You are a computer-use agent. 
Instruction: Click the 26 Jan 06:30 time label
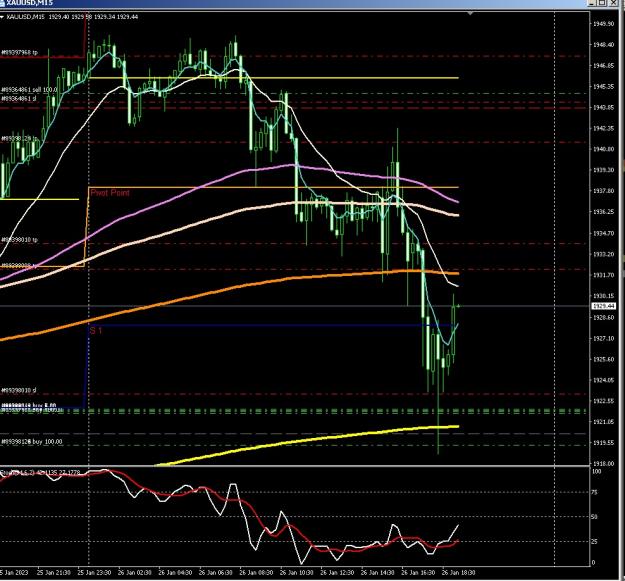pyautogui.click(x=216, y=573)
